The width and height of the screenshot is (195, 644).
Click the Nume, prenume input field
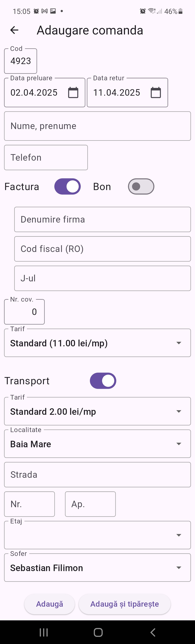[x=97, y=126]
